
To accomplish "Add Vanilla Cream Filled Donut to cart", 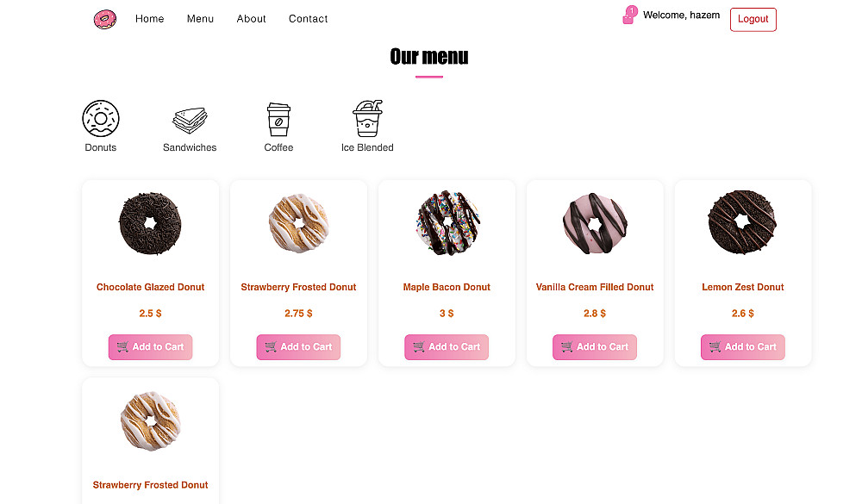I will click(x=595, y=347).
